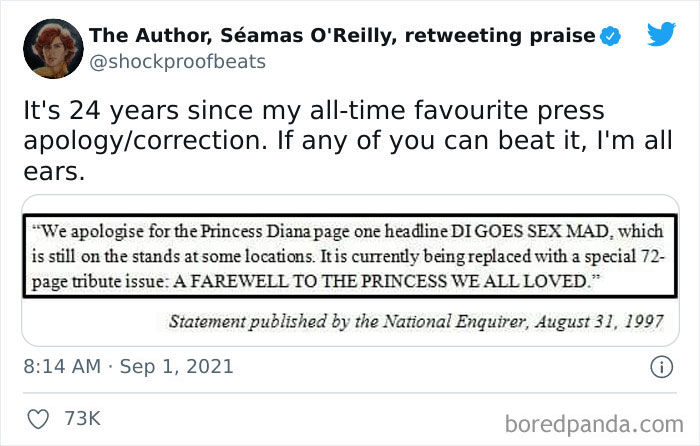Open Séamas O'Reilly's profile avatar
Image resolution: width=700 pixels, height=446 pixels.
[x=46, y=47]
